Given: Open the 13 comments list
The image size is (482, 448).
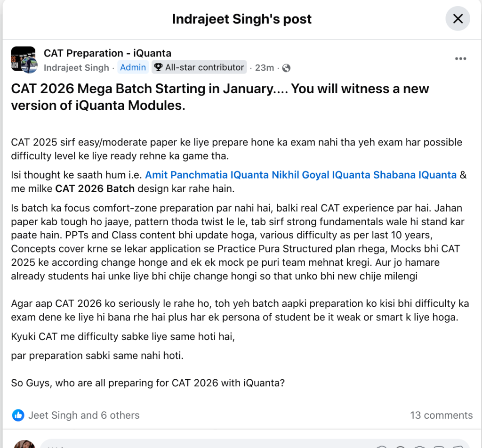Looking at the screenshot, I should [x=441, y=415].
